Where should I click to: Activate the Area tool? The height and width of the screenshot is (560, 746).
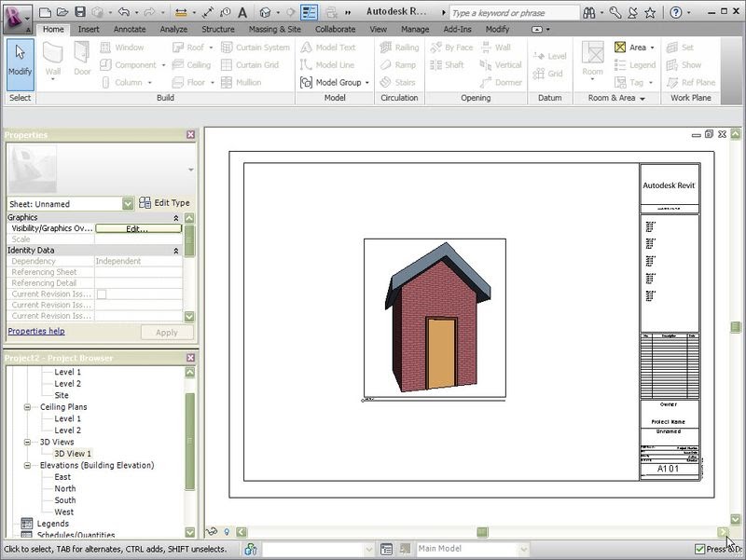coord(636,47)
